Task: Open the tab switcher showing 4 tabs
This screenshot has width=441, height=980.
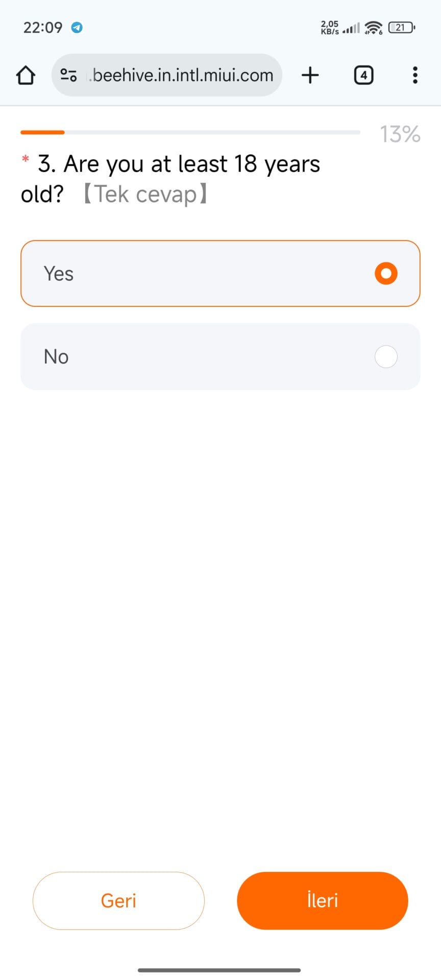Action: (363, 75)
